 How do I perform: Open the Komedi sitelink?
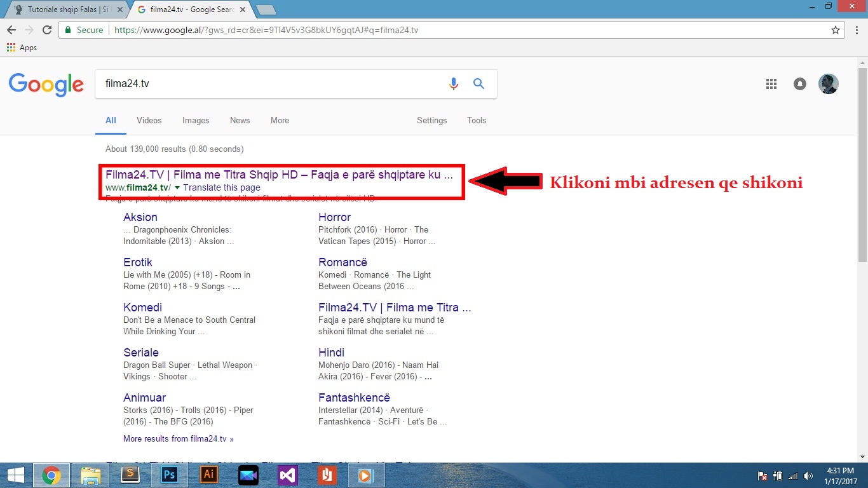tap(142, 307)
